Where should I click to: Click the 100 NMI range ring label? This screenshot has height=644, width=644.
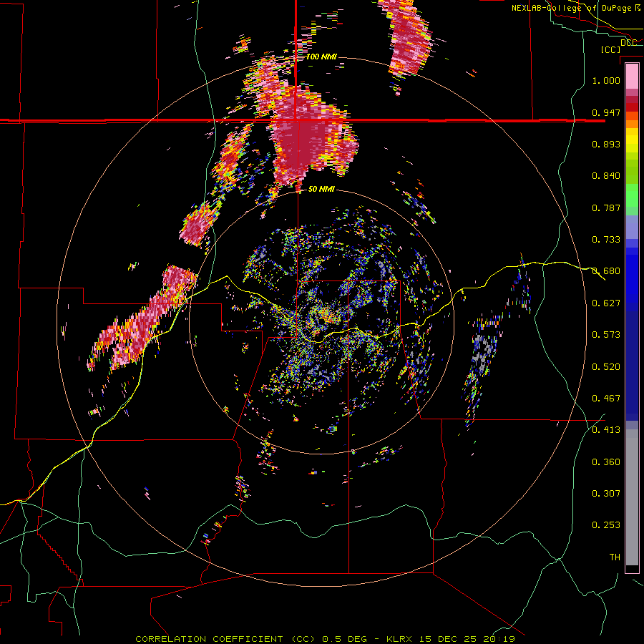(321, 57)
